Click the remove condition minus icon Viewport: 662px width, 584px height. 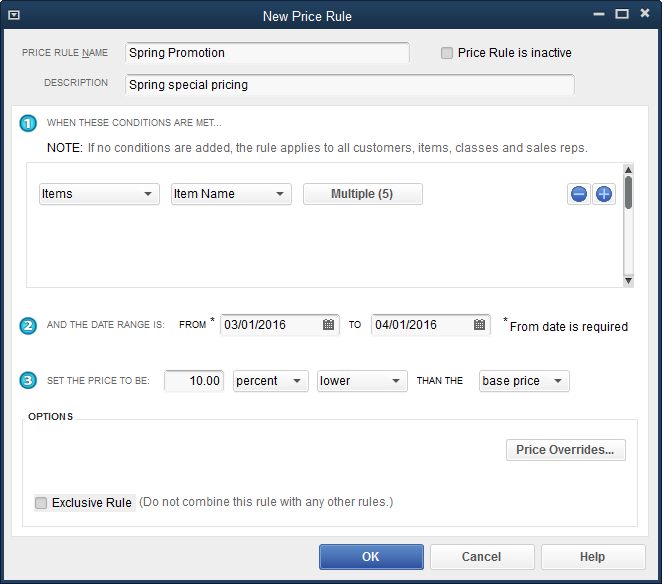pyautogui.click(x=579, y=194)
